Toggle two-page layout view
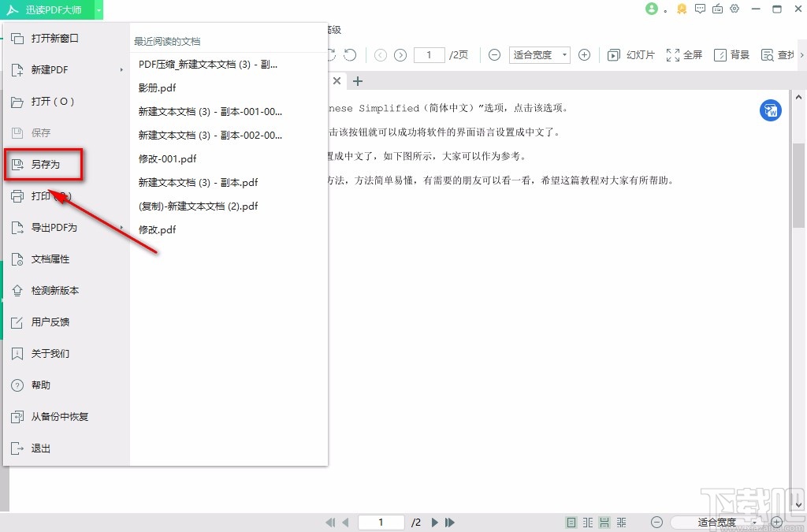The width and height of the screenshot is (807, 532). (587, 522)
